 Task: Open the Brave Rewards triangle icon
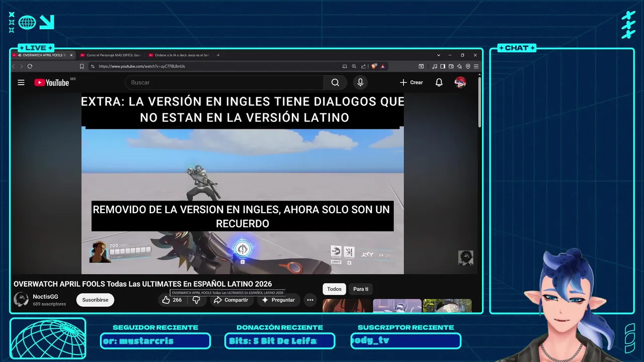[x=383, y=66]
